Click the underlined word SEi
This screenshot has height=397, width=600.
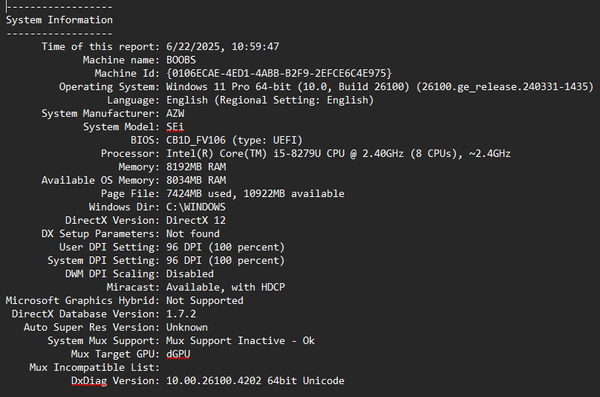tap(175, 127)
